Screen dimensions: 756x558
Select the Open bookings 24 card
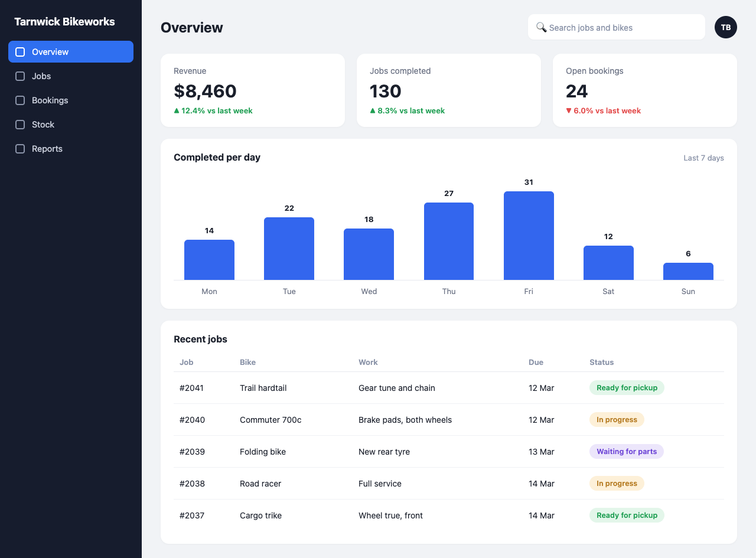pos(645,90)
